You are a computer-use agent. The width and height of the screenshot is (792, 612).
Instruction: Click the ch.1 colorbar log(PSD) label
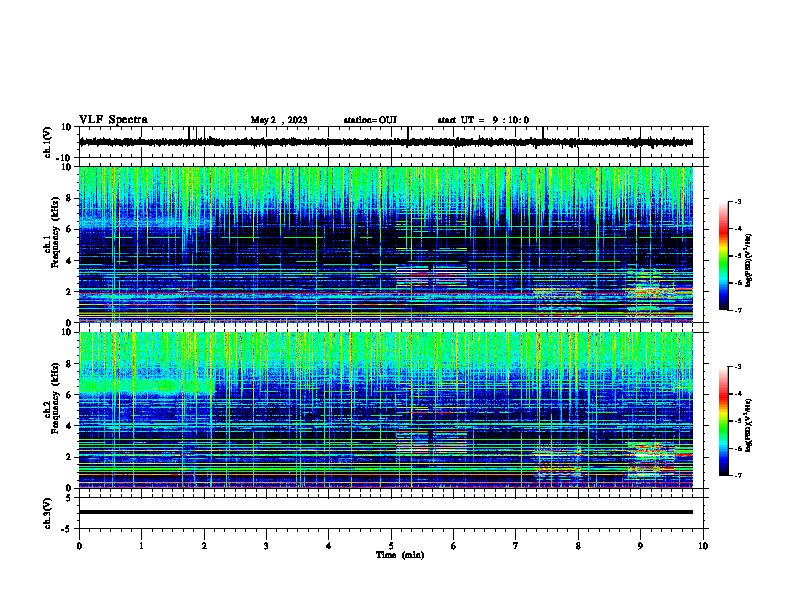tap(748, 260)
